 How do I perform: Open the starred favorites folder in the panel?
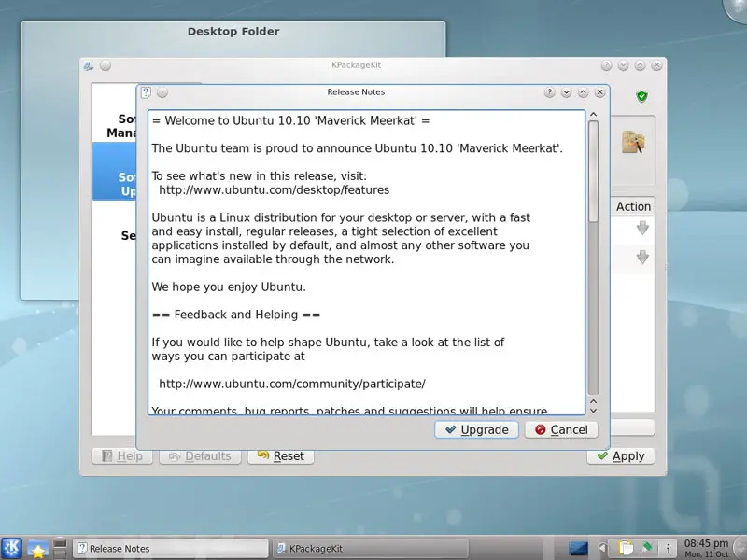(x=37, y=548)
